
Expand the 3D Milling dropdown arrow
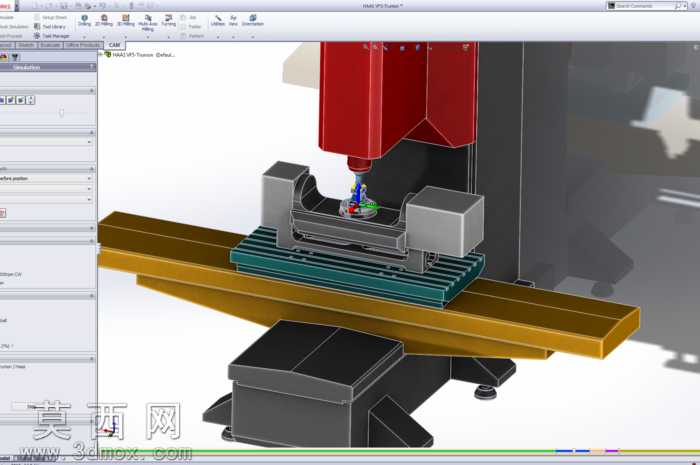126,37
